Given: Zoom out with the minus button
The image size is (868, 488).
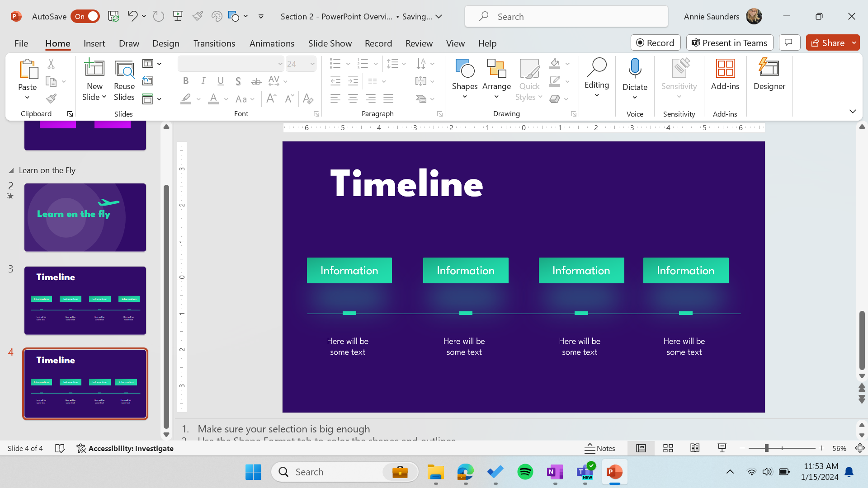Looking at the screenshot, I should pyautogui.click(x=742, y=448).
